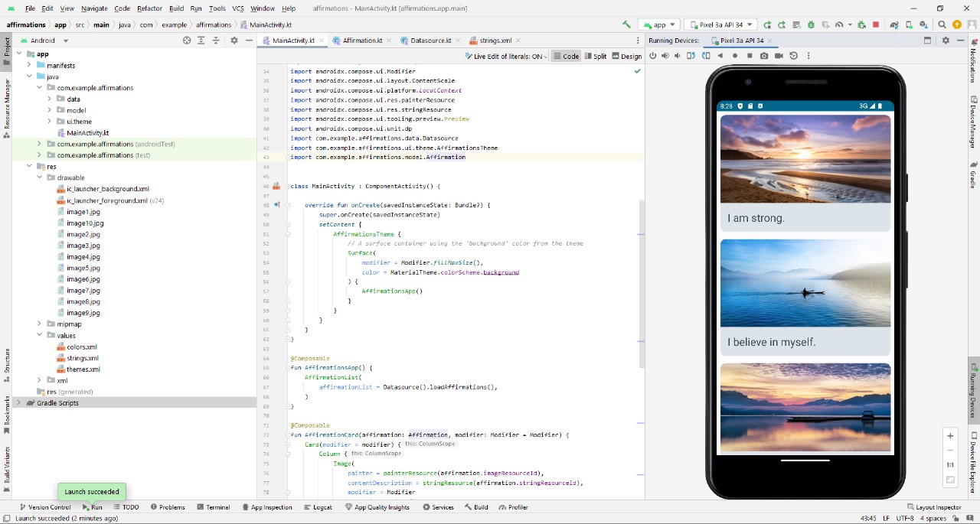Open Running Devices panel gear settings
This screenshot has height=524, width=980.
(x=946, y=41)
